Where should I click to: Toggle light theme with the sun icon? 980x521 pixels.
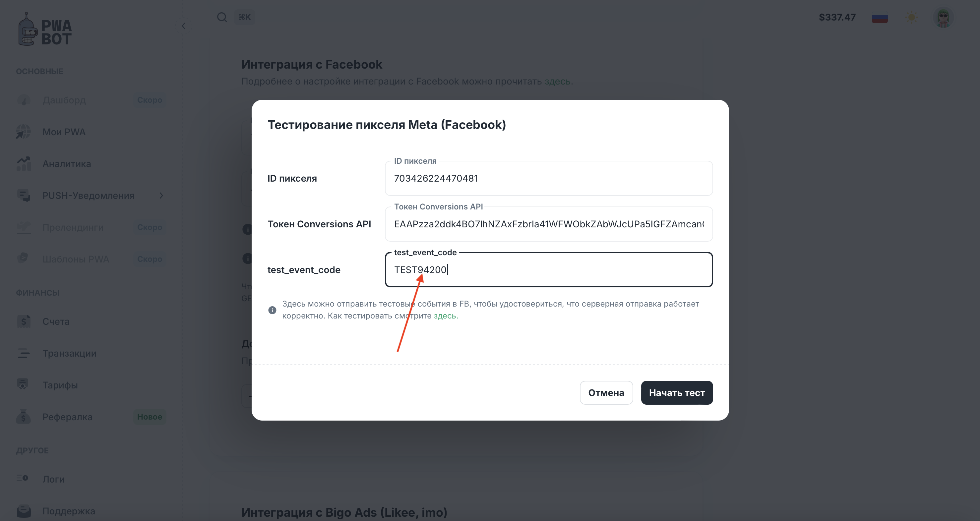coord(911,18)
